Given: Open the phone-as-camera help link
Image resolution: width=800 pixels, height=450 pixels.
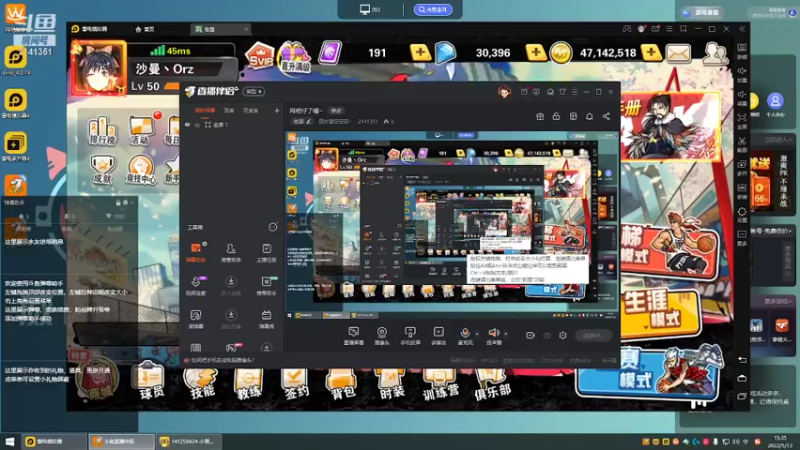Looking at the screenshot, I should pos(222,360).
